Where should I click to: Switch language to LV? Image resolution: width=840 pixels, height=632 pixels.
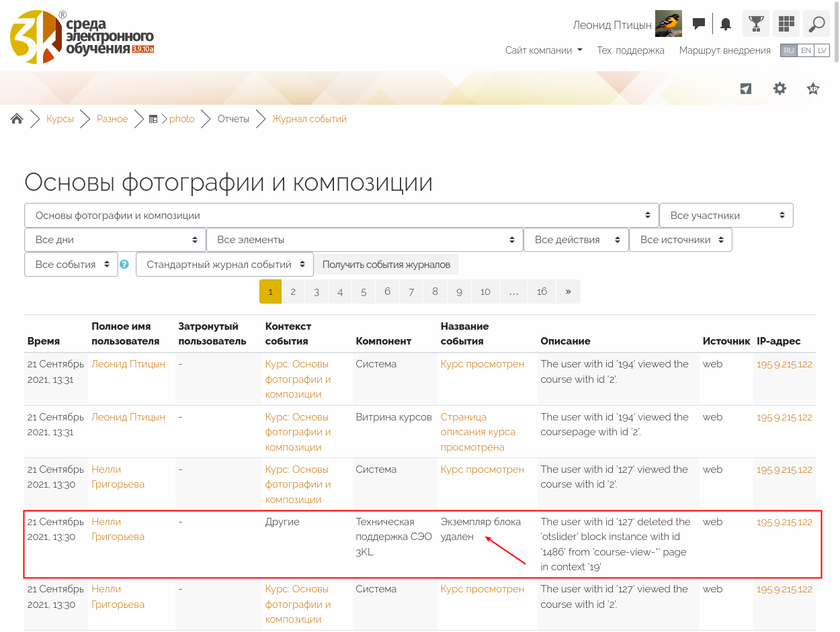coord(822,50)
